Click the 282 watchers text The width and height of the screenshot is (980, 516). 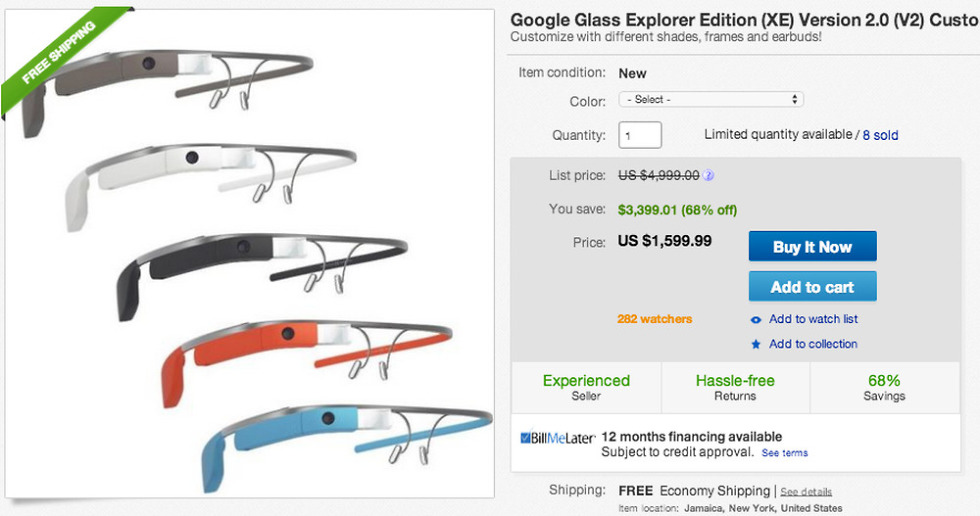point(654,320)
